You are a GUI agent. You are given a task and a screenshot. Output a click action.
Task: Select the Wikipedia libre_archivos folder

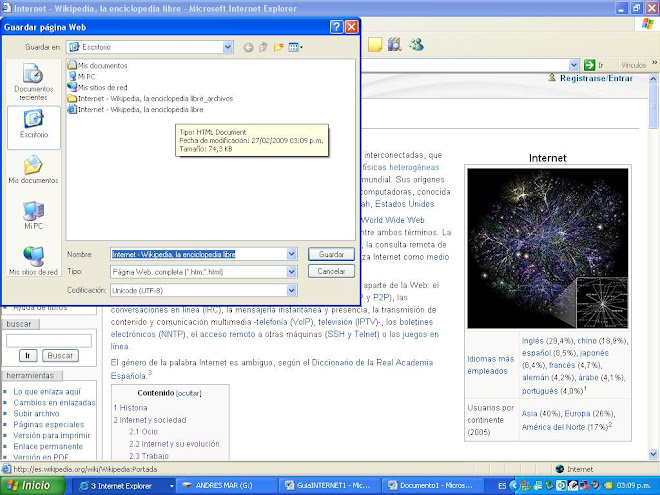(150, 98)
